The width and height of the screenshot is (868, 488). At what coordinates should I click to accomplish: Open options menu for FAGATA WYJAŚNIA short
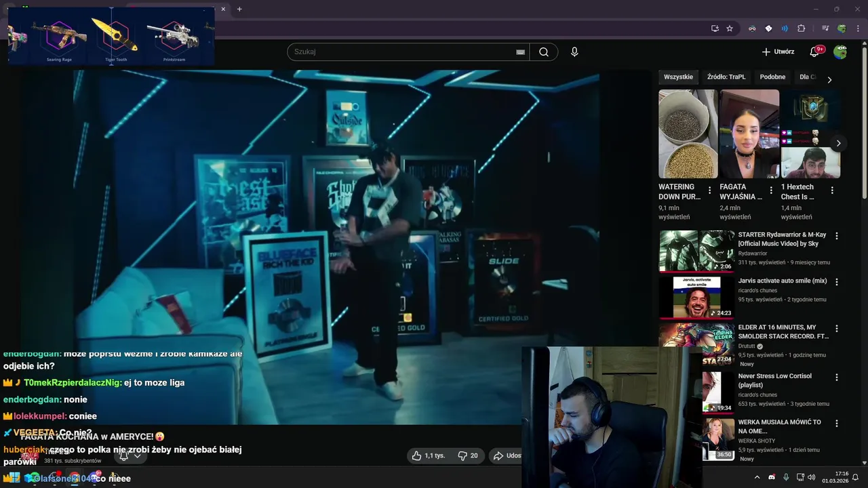pos(771,190)
